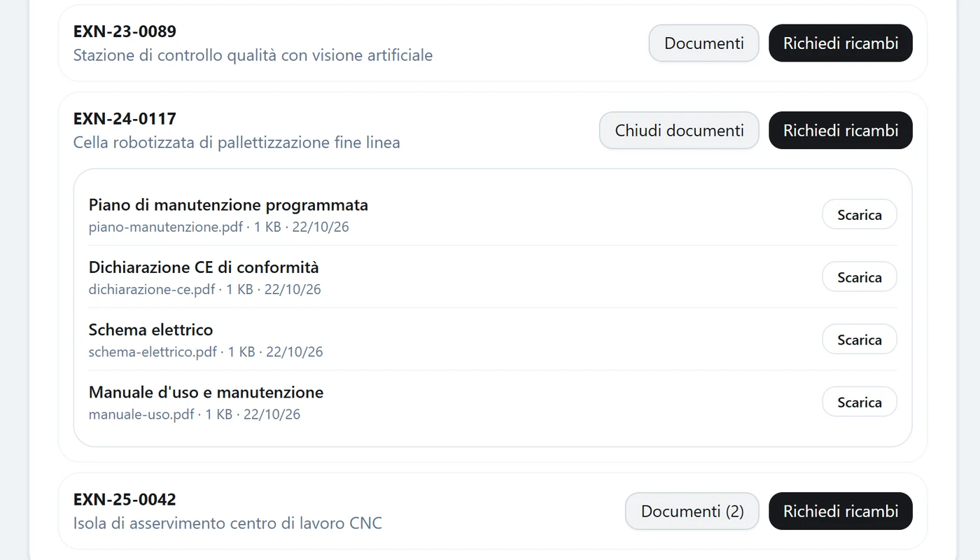980x560 pixels.
Task: Scarica the Schema elettrico file
Action: [x=860, y=339]
